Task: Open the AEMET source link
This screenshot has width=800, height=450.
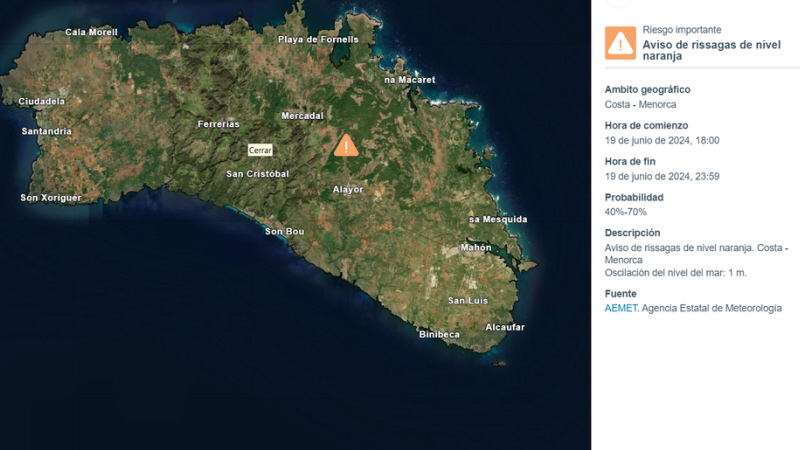Action: point(620,308)
